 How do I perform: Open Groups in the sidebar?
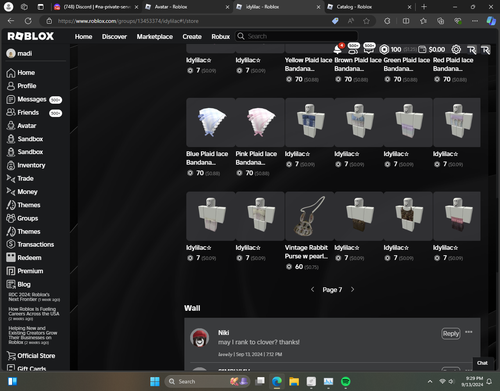point(22,218)
